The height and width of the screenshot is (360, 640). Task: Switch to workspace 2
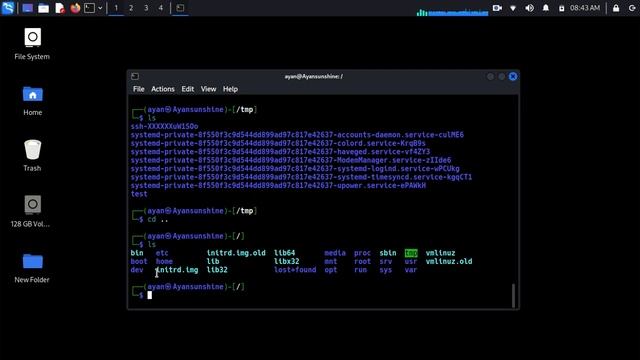tap(131, 8)
